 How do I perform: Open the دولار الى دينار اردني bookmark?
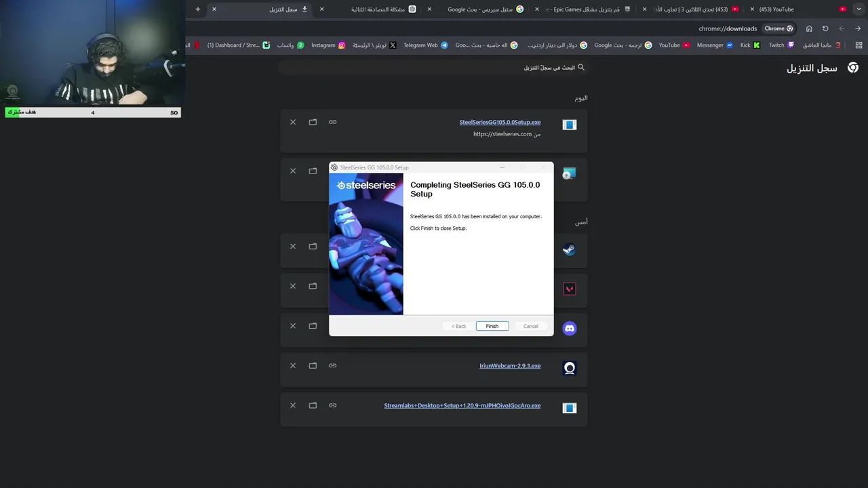click(557, 45)
